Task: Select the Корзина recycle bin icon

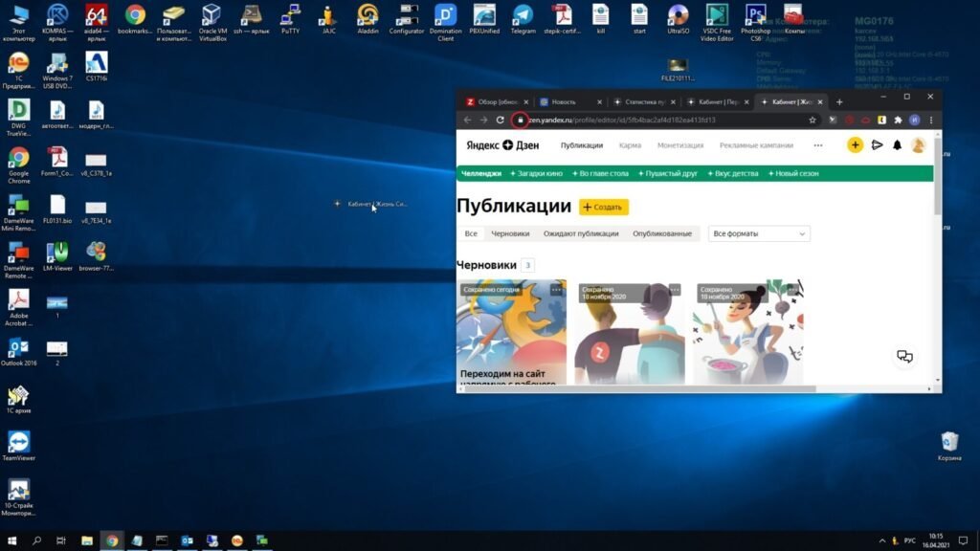Action: [949, 446]
